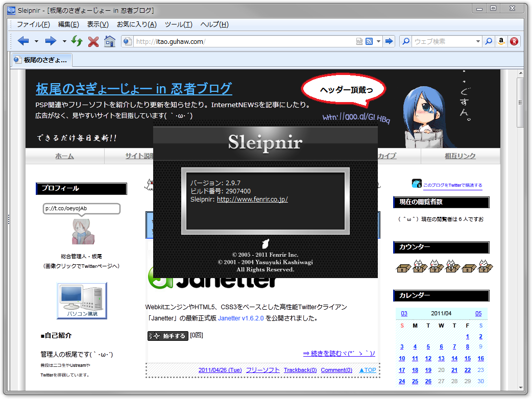The width and height of the screenshot is (532, 399).
Task: Click the vertical scrollbar thumb
Action: tap(520, 103)
